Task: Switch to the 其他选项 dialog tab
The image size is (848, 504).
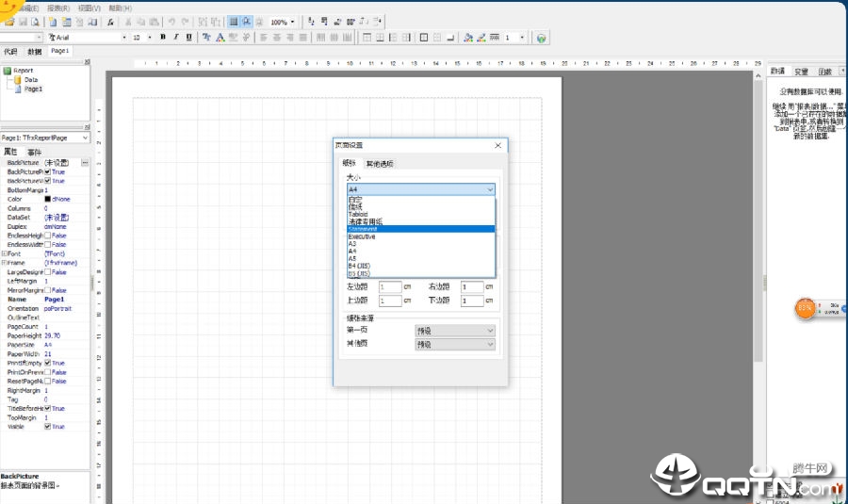Action: coord(380,163)
